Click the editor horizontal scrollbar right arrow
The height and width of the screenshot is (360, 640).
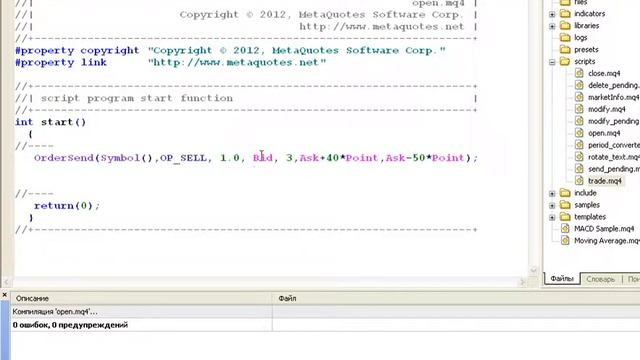[522, 282]
